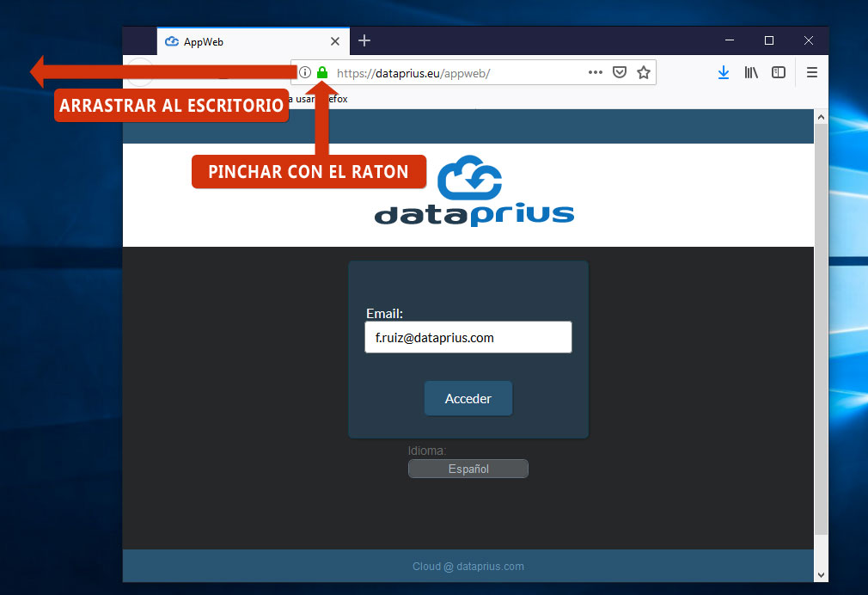Screen dimensions: 868x595
Task: Close the Firefox window
Action: point(808,40)
